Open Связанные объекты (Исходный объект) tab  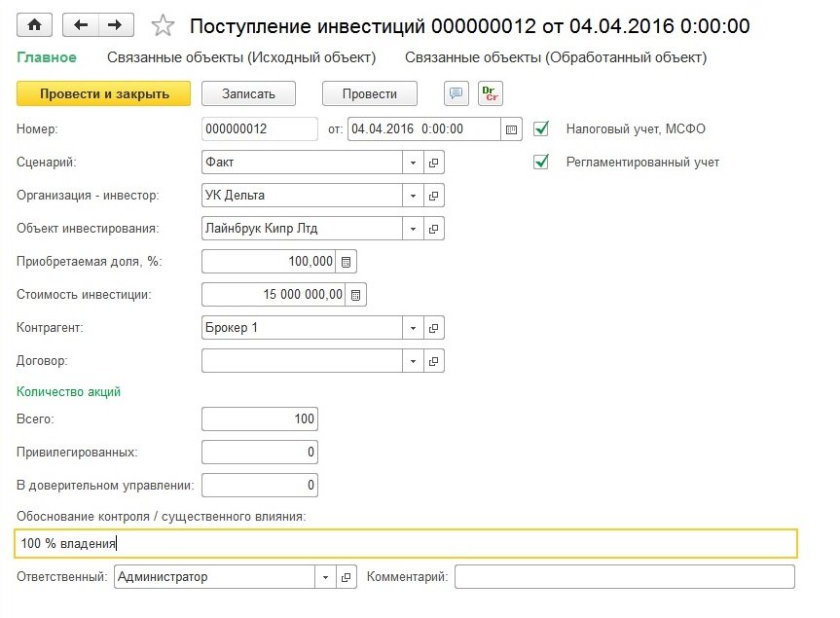(241, 57)
